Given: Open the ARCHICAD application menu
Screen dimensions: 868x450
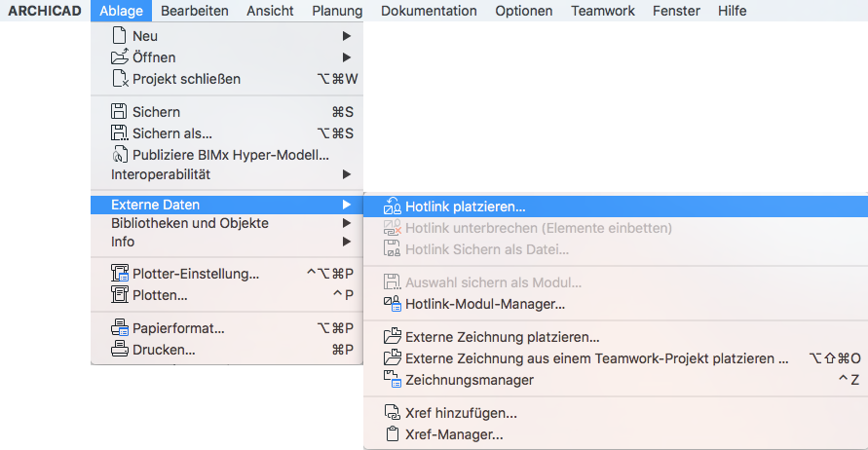Looking at the screenshot, I should [x=46, y=11].
